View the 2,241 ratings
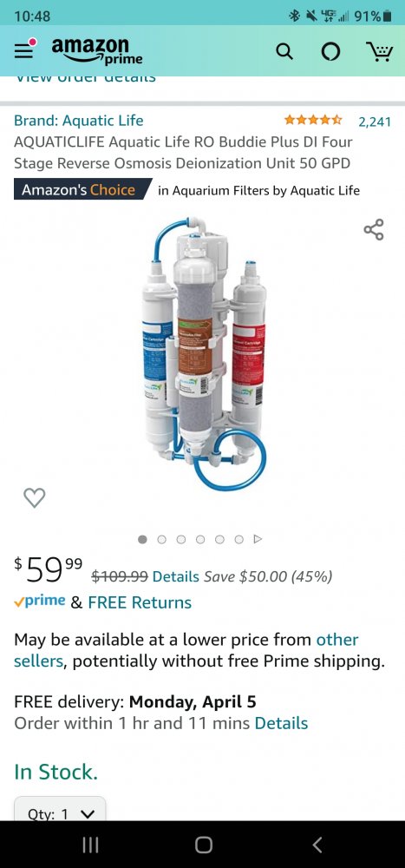 pos(375,122)
